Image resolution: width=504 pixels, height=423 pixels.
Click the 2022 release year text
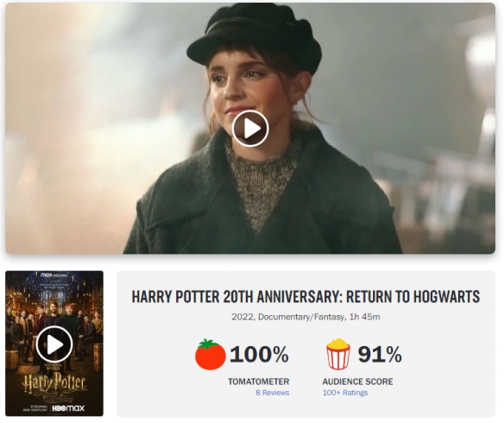point(243,317)
